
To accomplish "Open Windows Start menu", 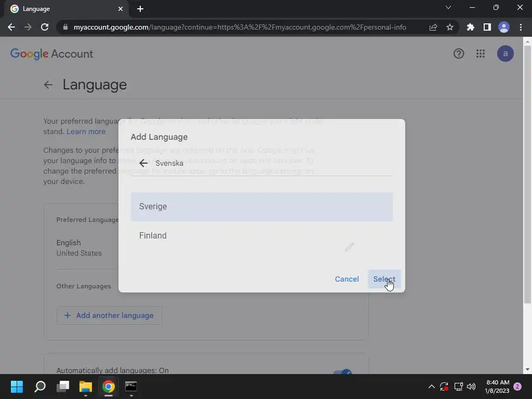I will 17,387.
